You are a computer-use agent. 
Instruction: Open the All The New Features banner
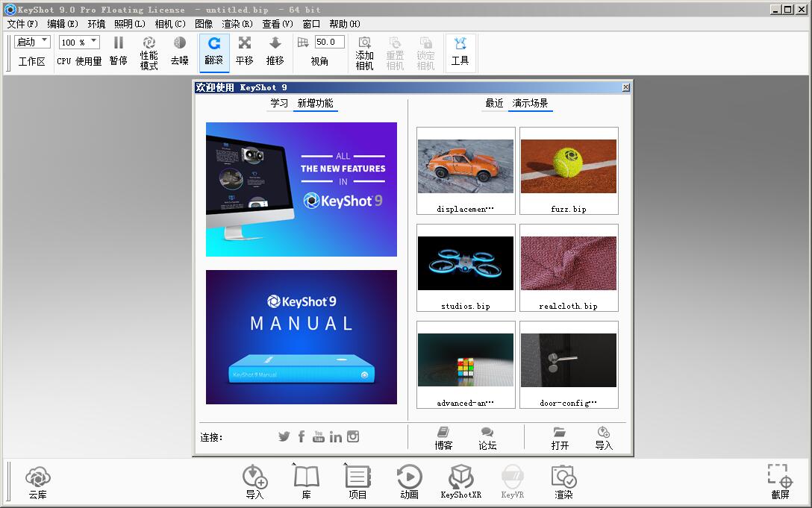pos(302,189)
